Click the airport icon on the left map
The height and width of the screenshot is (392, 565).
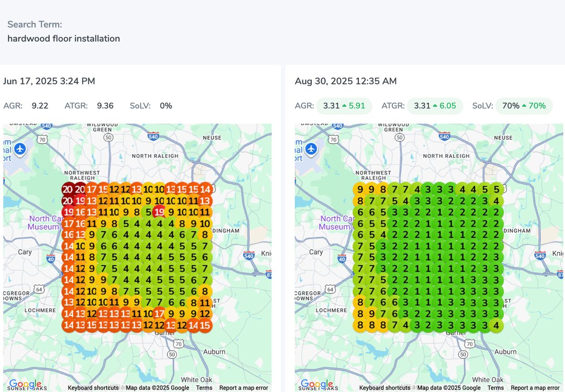click(x=20, y=149)
